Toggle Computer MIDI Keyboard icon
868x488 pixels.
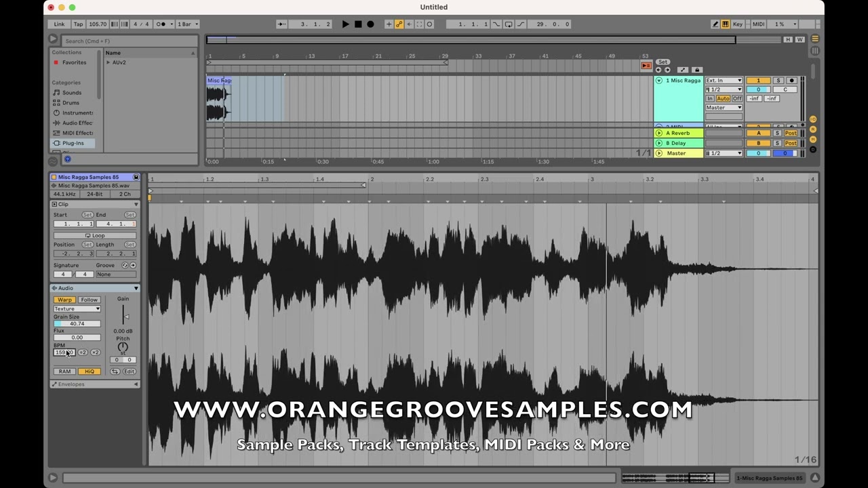coord(725,24)
